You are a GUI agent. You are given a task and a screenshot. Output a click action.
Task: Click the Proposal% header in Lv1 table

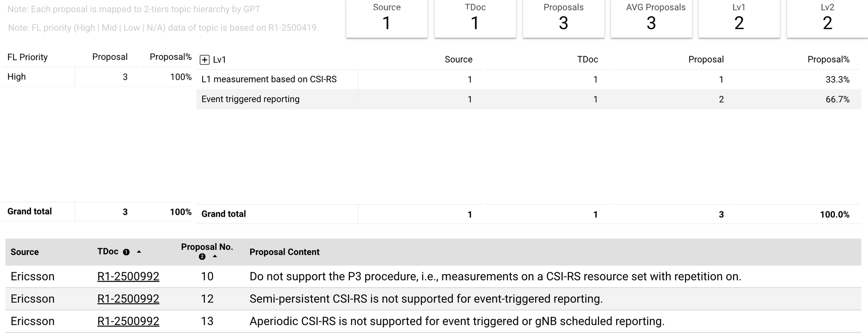828,60
